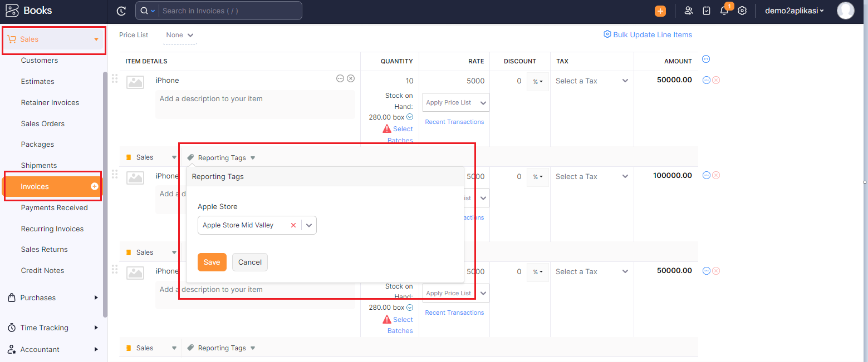Open Packages in sidebar
868x362 pixels.
pyautogui.click(x=38, y=145)
